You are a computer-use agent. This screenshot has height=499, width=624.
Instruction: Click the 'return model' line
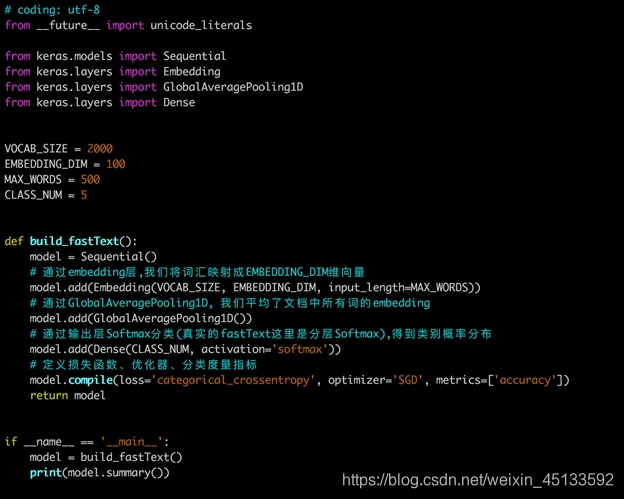click(68, 396)
